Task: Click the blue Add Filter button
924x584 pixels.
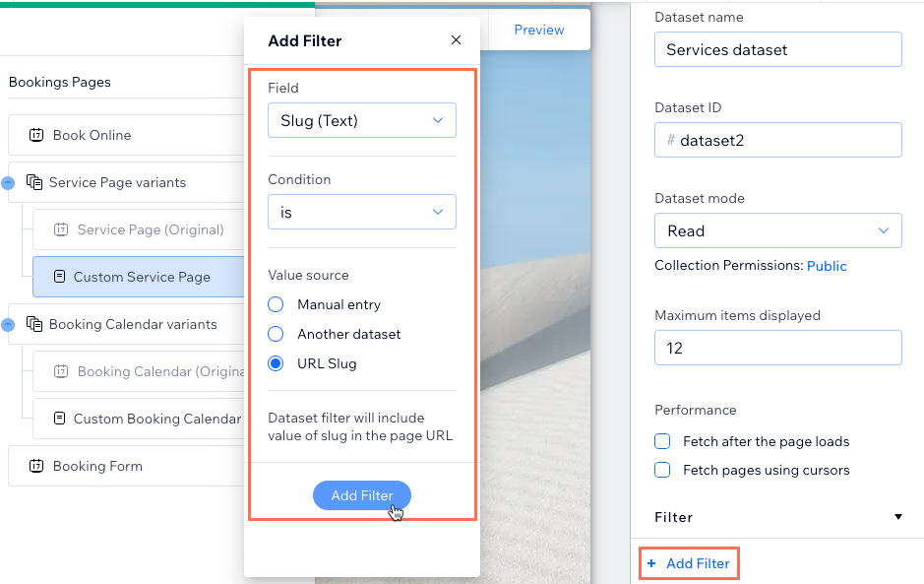Action: [362, 495]
